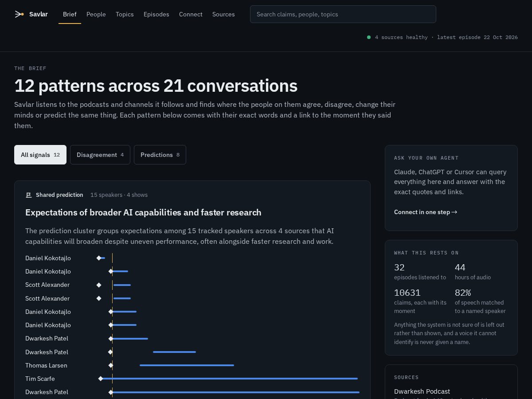
Task: Click the Savlar logo icon
Action: click(x=19, y=14)
